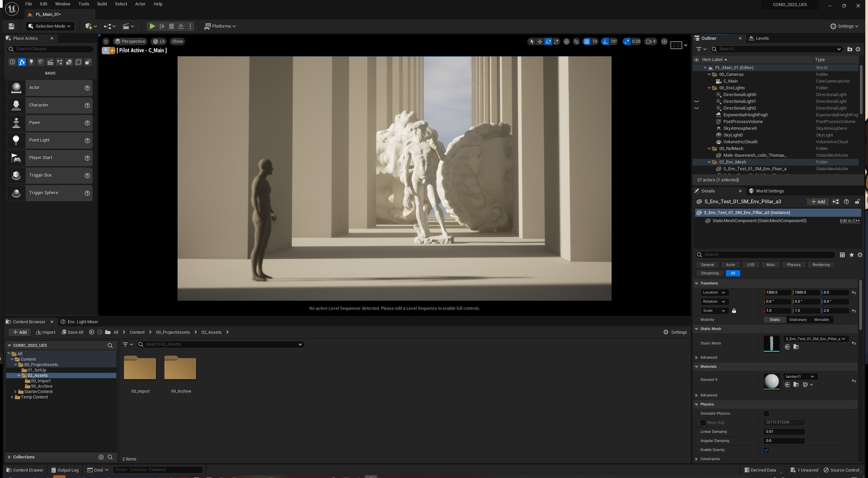Enable the Simulate Physics checkbox

(x=766, y=414)
